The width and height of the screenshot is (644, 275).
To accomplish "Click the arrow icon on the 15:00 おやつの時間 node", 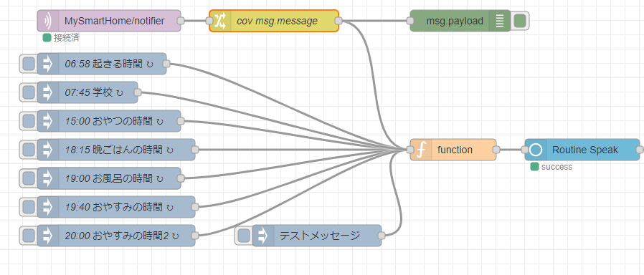I will click(48, 121).
